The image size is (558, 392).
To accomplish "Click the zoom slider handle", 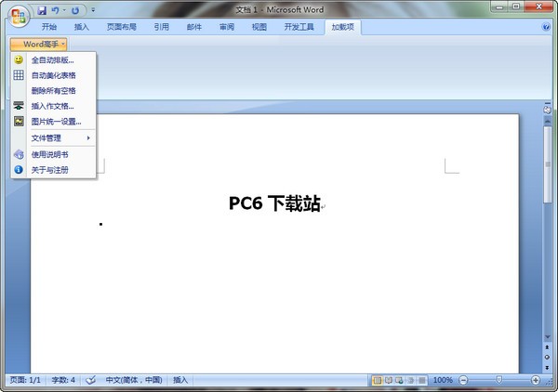I will coord(498,381).
